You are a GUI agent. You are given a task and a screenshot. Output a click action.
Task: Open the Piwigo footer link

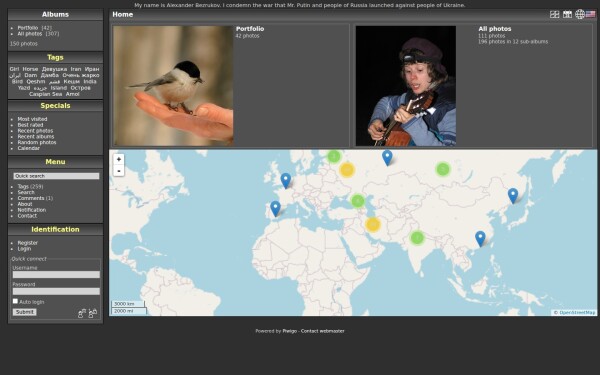(290, 331)
